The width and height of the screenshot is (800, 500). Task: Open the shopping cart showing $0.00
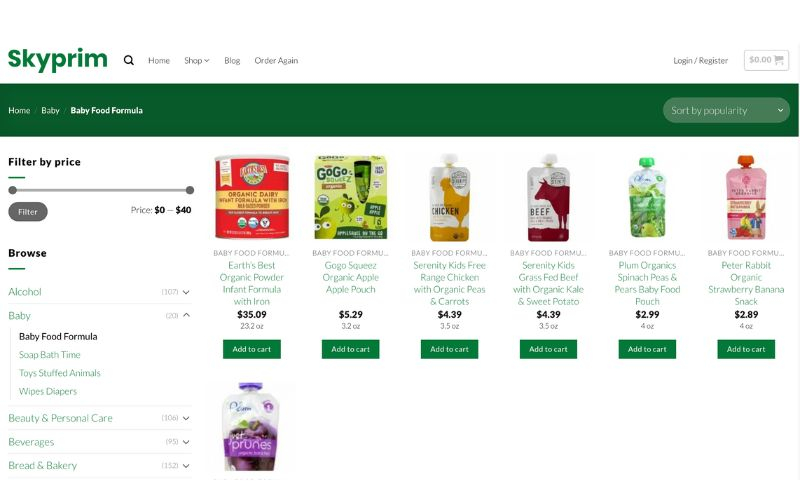coord(766,60)
